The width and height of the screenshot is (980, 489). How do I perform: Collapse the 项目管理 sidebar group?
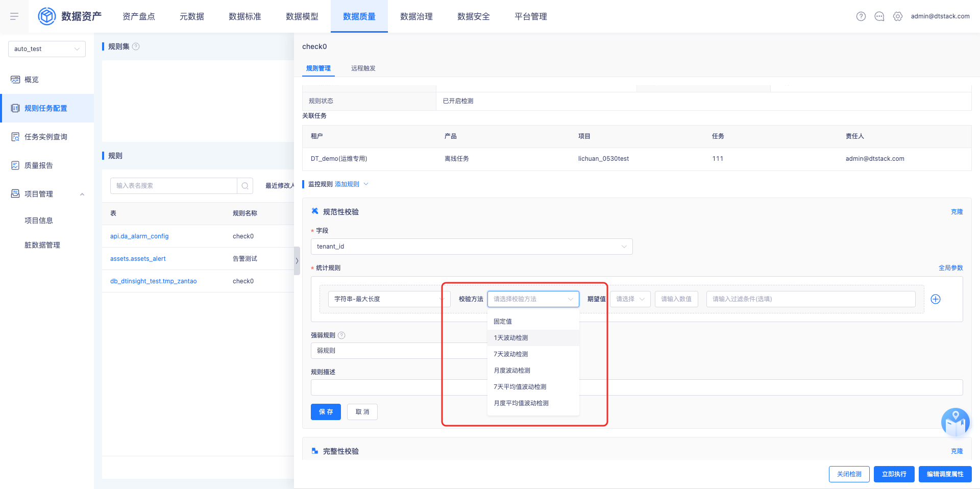82,194
